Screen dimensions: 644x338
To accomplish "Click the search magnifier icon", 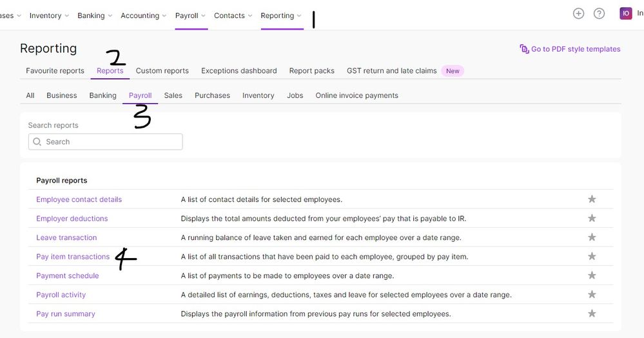I will 37,142.
